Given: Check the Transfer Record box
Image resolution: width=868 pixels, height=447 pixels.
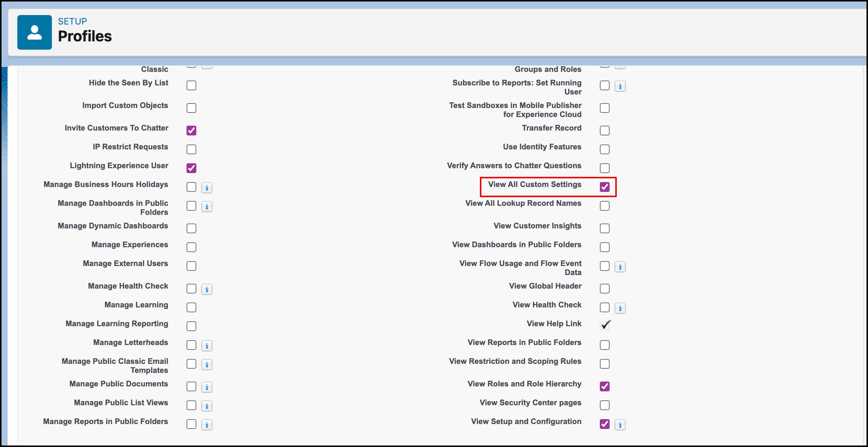Looking at the screenshot, I should pos(604,131).
